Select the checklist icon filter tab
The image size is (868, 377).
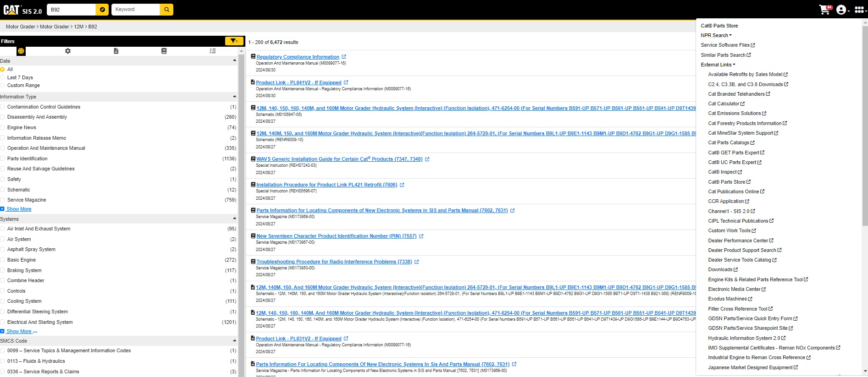coord(213,51)
